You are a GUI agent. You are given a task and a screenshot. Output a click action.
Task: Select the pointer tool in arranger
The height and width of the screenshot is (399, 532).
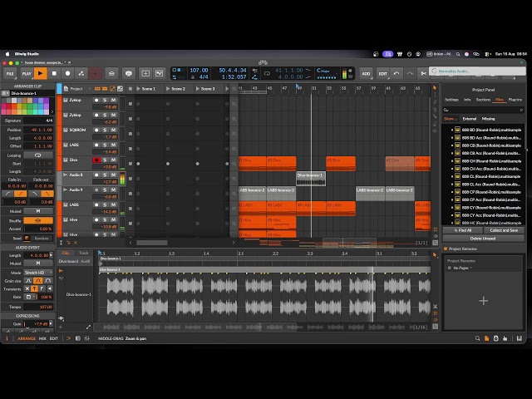435,88
